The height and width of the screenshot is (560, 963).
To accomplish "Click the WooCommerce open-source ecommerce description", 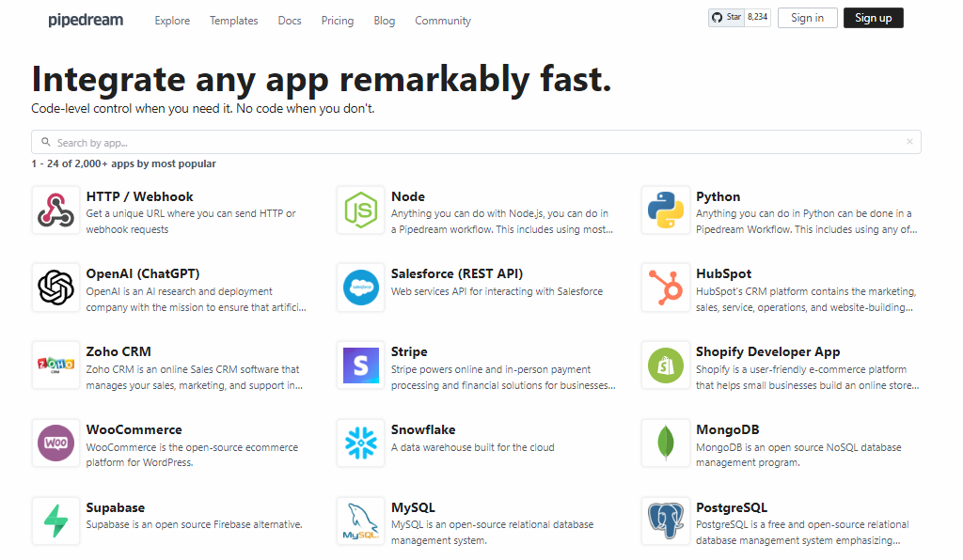I will 192,455.
